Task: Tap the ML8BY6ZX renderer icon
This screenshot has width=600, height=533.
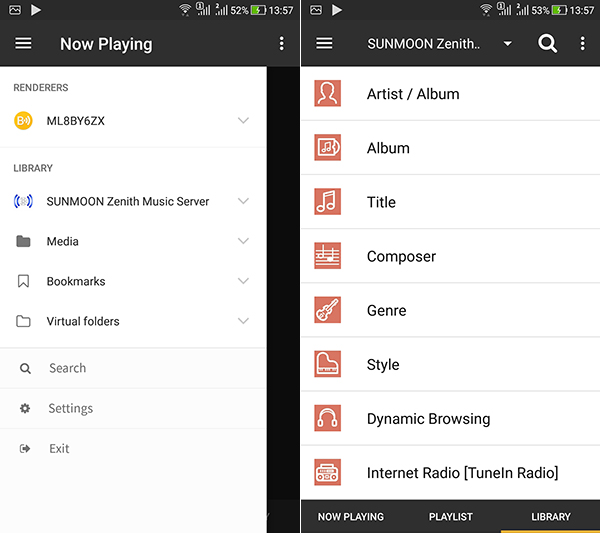Action: (23, 121)
